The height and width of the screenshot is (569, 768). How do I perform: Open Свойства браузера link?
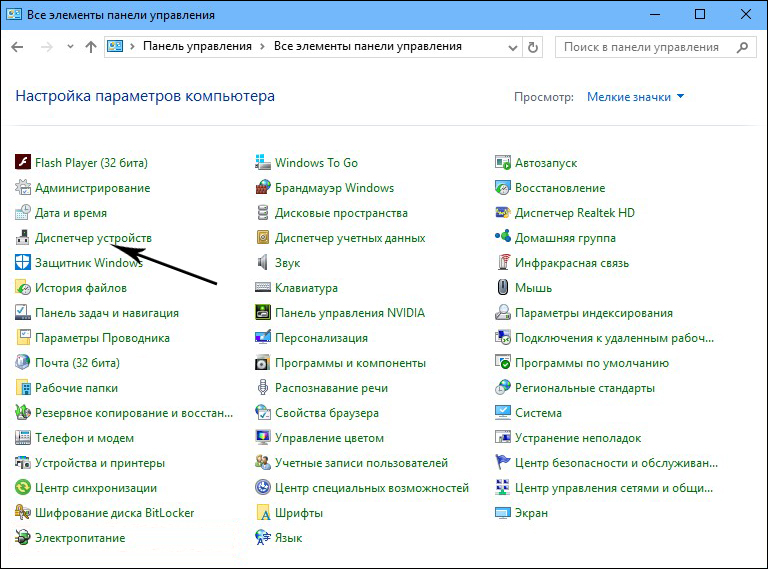[327, 413]
